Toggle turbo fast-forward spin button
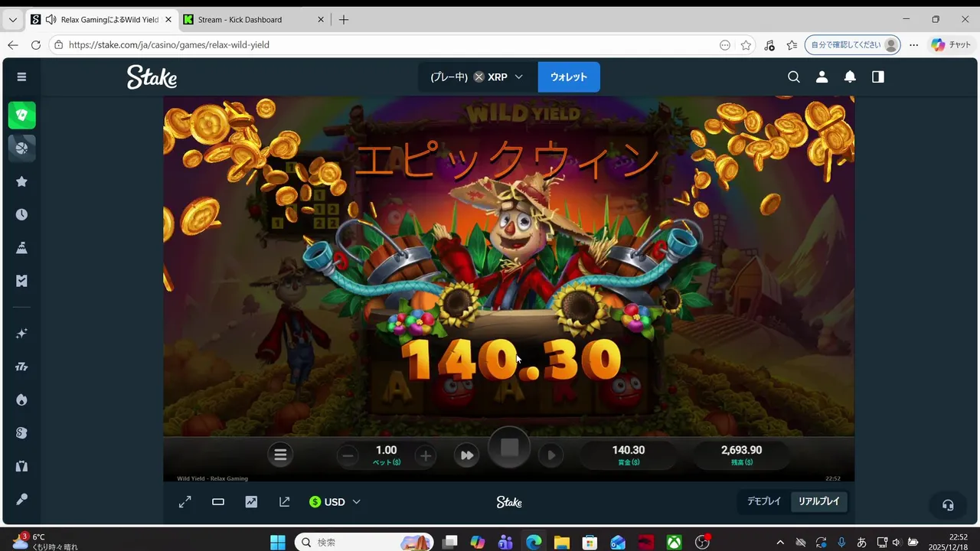Viewport: 980px width, 551px height. [466, 455]
